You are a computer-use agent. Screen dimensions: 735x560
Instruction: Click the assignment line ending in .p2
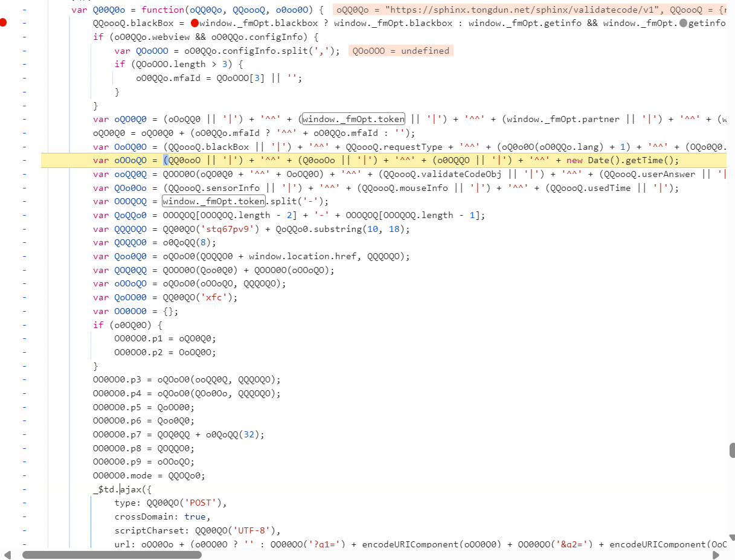pos(165,352)
